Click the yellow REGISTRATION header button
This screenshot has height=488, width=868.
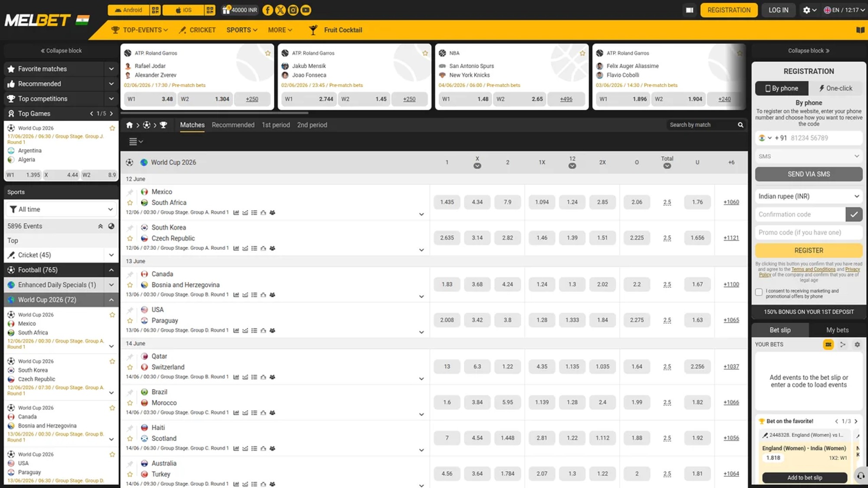point(729,10)
